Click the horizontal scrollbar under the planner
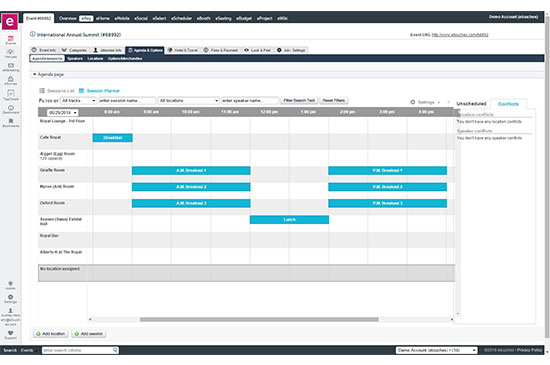 259,319
